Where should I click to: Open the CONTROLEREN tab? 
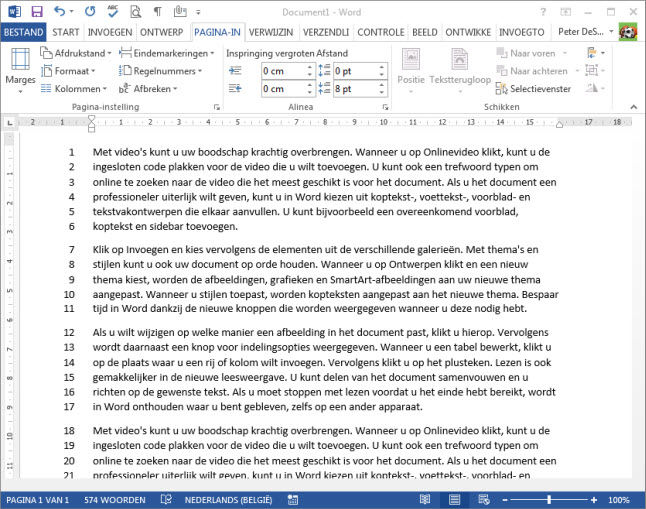click(x=381, y=32)
